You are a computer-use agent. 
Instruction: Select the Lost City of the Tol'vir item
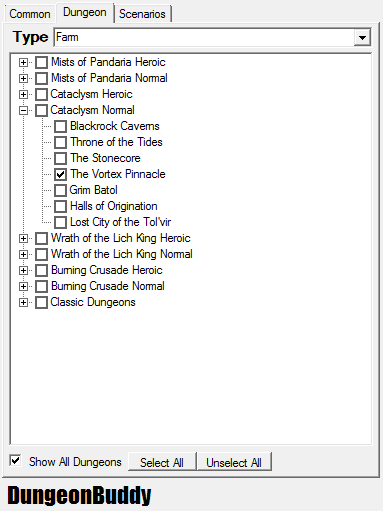(x=120, y=222)
